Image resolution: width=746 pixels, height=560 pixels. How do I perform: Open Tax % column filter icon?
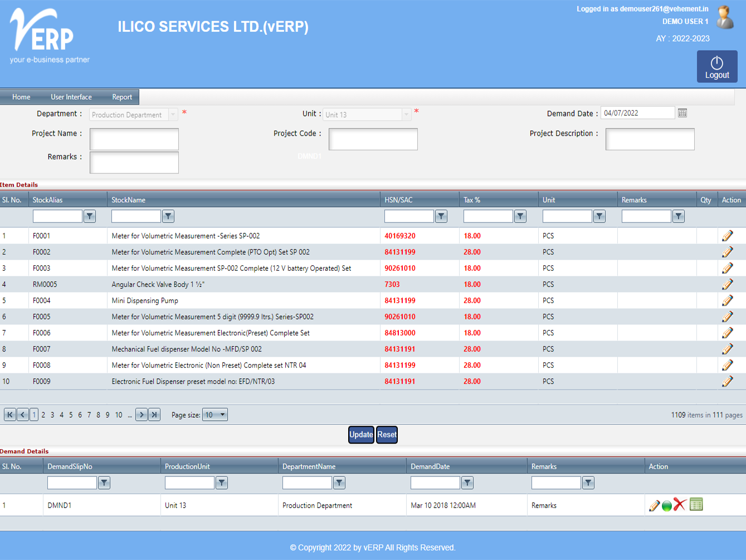point(520,216)
